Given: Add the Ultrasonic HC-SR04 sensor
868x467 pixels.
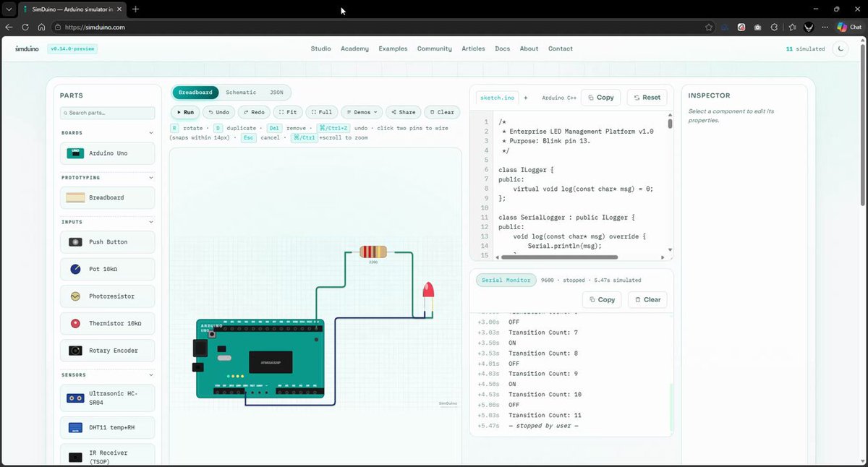Looking at the screenshot, I should [107, 398].
